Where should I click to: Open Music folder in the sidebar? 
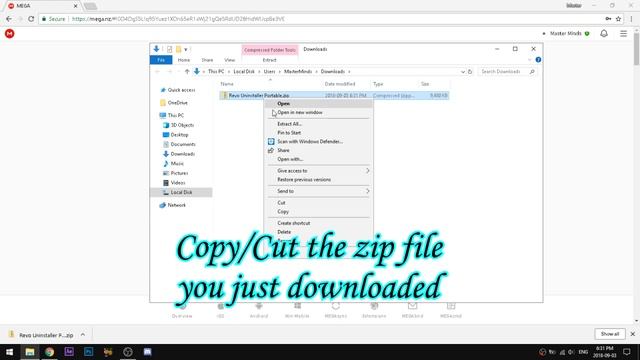tap(177, 164)
